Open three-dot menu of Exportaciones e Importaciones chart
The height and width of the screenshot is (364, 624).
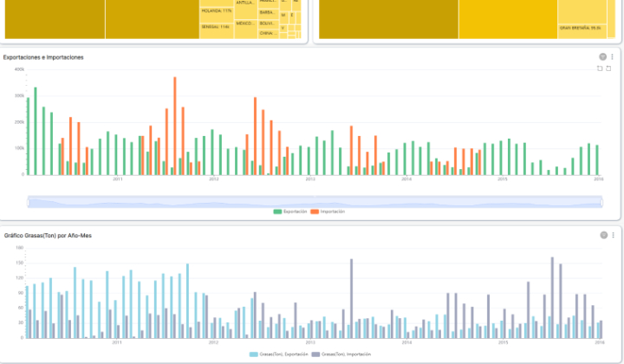(x=612, y=56)
